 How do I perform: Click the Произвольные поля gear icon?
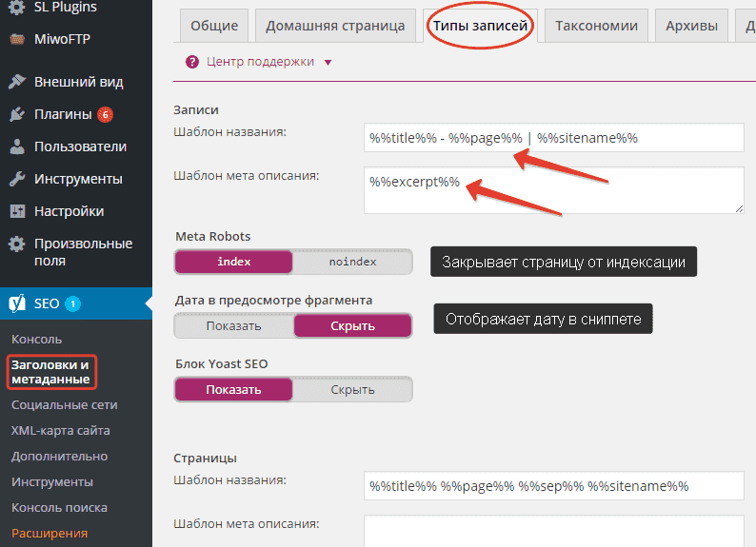(x=17, y=244)
